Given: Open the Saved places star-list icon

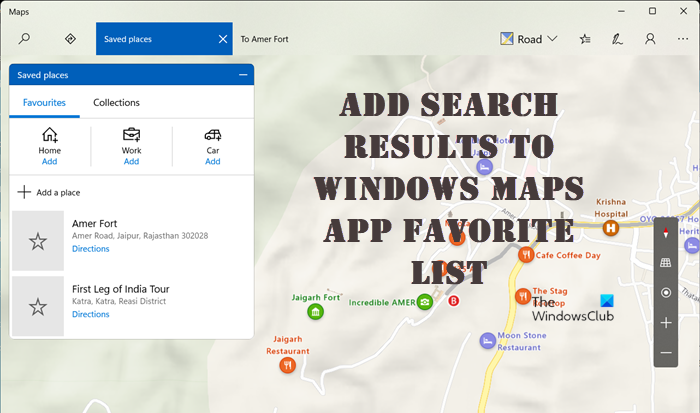Looking at the screenshot, I should (585, 39).
